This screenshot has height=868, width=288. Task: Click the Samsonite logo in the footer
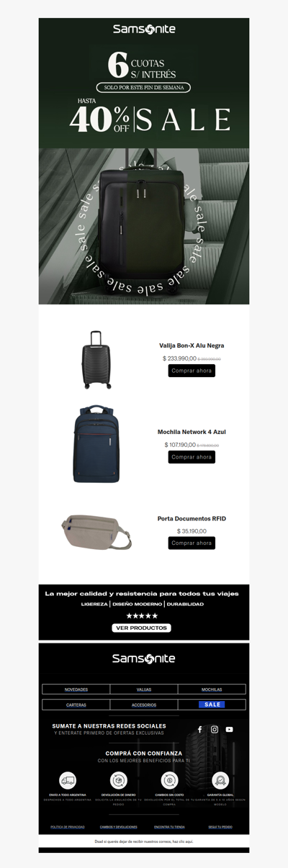[144, 659]
